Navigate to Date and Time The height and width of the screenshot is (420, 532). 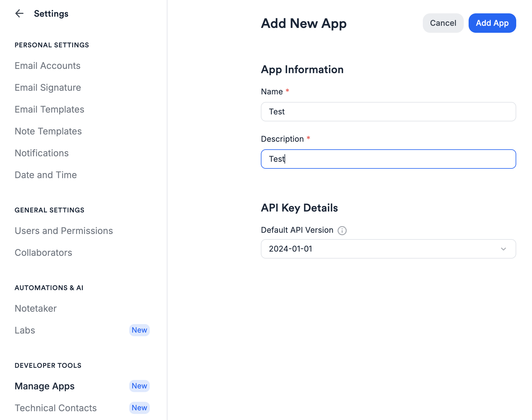click(x=46, y=175)
